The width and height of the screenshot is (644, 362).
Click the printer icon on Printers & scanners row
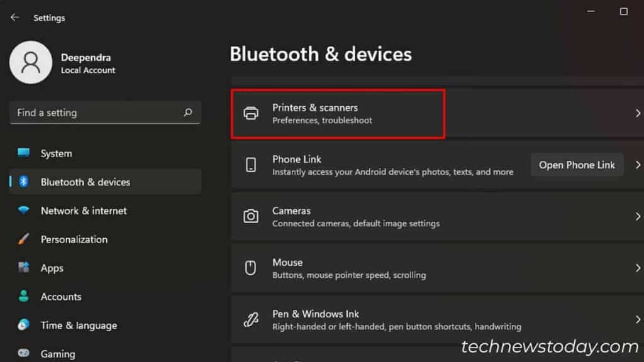[x=252, y=113]
